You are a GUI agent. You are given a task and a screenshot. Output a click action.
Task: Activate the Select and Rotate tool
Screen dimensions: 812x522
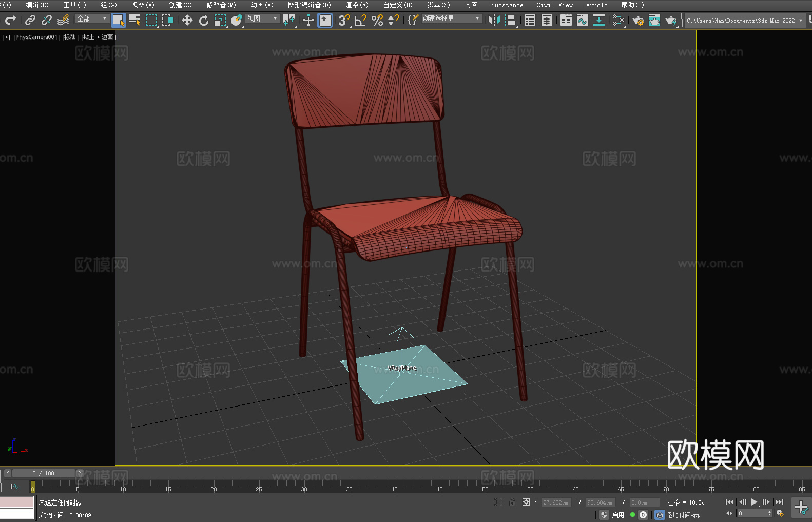click(204, 20)
